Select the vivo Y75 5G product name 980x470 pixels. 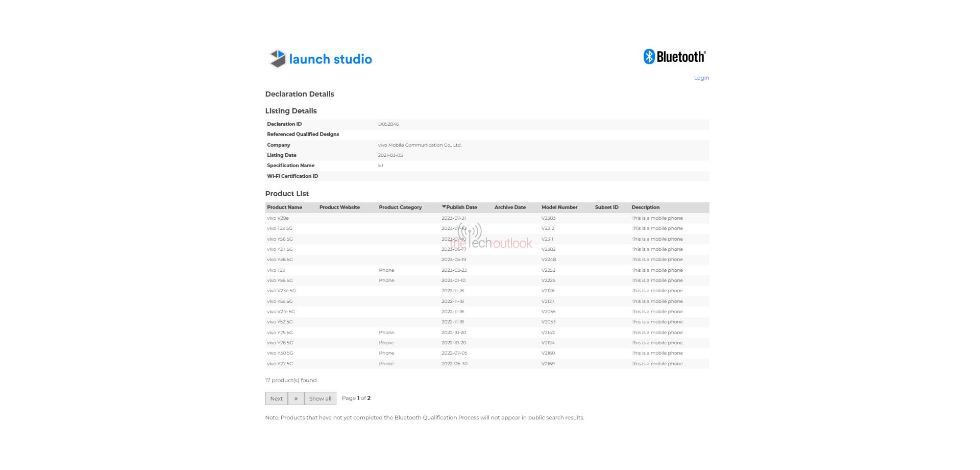pyautogui.click(x=280, y=333)
